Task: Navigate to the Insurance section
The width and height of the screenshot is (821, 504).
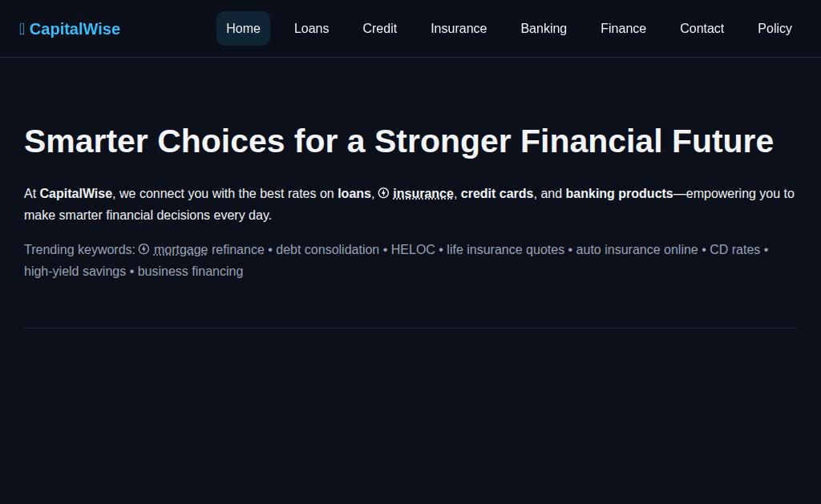Action: click(458, 29)
